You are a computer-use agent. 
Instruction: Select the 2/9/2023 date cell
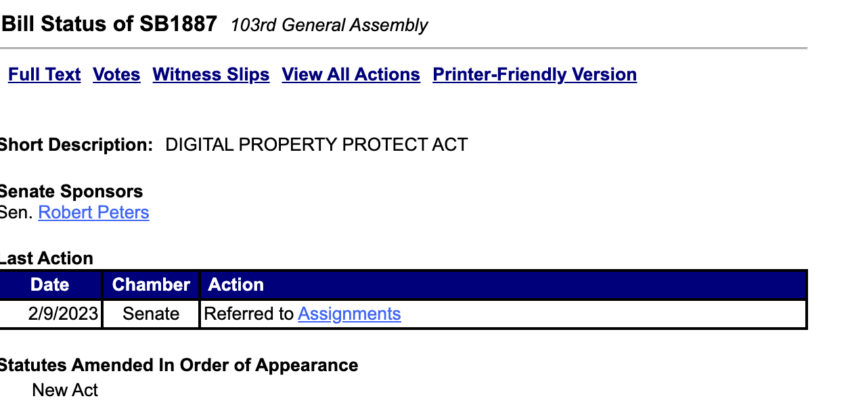(63, 314)
